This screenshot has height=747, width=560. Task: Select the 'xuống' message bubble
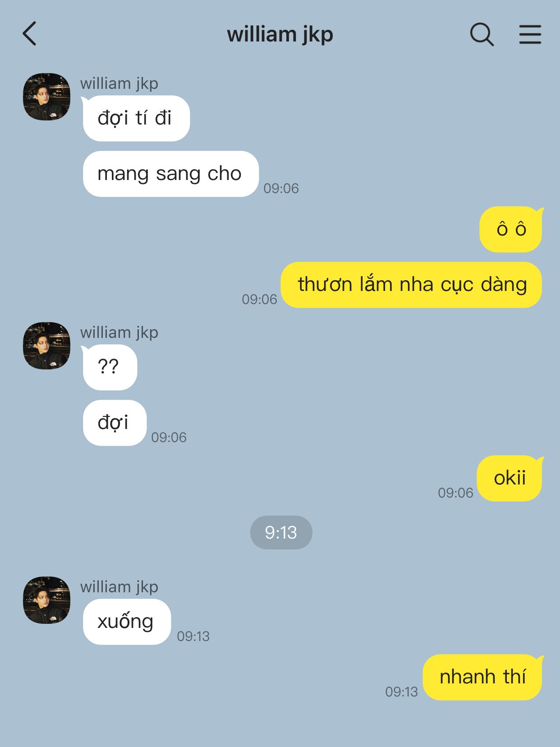(x=127, y=622)
